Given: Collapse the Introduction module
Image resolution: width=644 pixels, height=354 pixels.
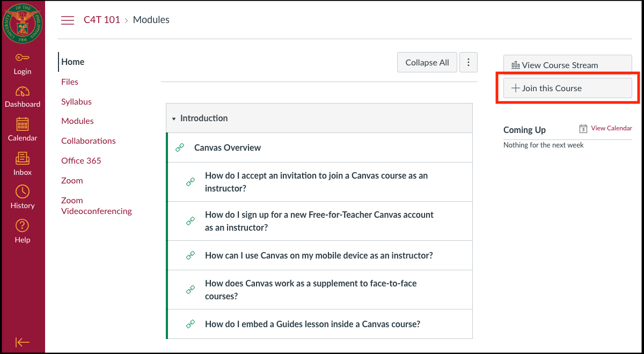Looking at the screenshot, I should coord(174,119).
